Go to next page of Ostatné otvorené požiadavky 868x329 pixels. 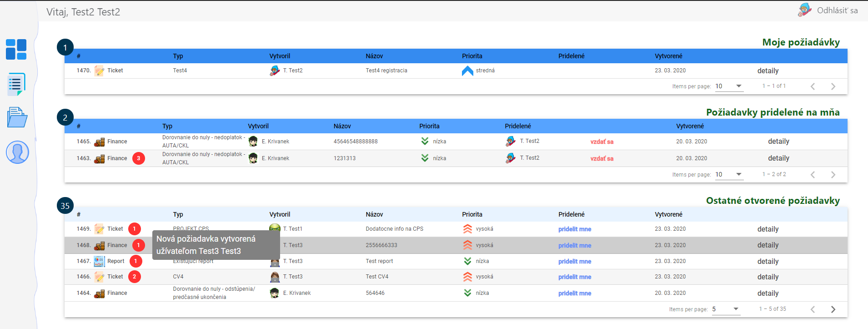click(833, 309)
